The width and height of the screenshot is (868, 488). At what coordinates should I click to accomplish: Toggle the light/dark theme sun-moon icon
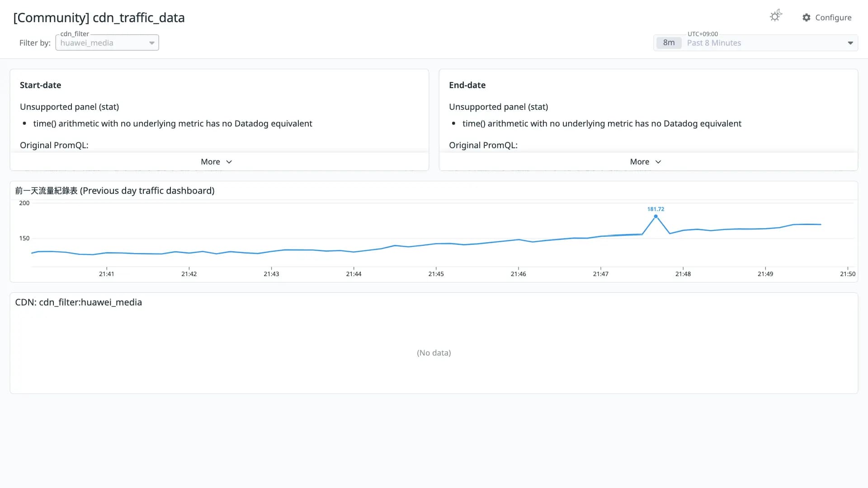tap(776, 16)
